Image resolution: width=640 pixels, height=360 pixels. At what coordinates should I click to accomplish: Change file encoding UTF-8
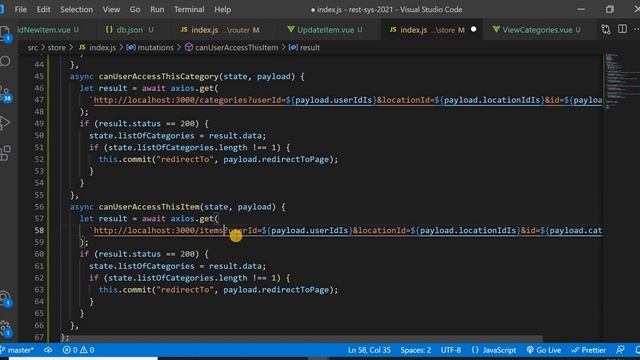451,350
